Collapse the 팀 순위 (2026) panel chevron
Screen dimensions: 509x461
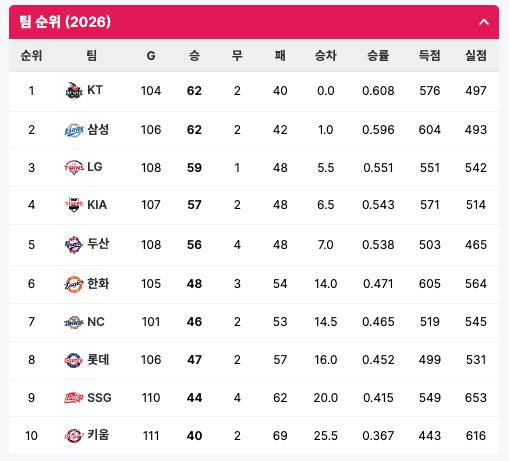(x=484, y=22)
